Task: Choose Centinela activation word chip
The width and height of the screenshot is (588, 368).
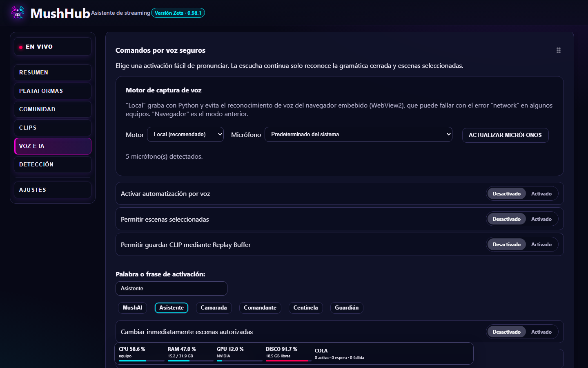Action: pos(305,308)
